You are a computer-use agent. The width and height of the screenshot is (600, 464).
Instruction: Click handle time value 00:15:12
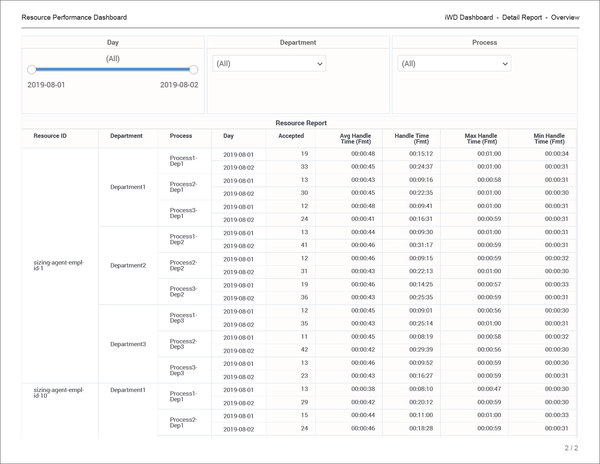[421, 154]
